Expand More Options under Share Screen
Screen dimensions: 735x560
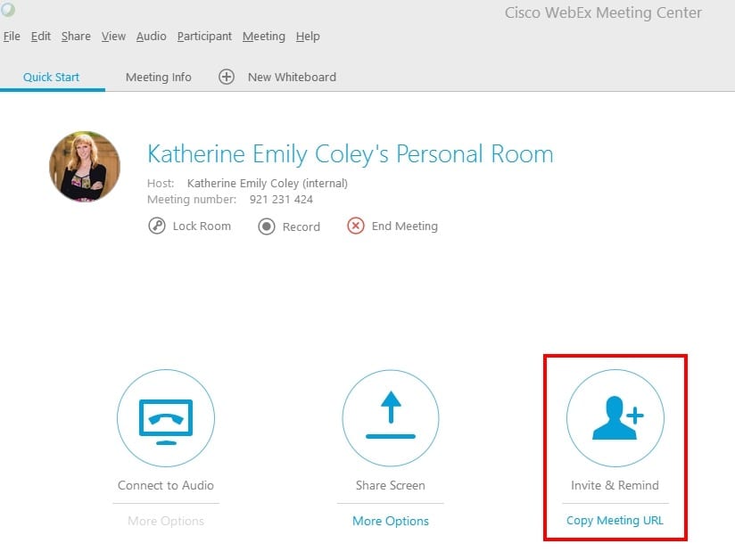pyautogui.click(x=391, y=520)
